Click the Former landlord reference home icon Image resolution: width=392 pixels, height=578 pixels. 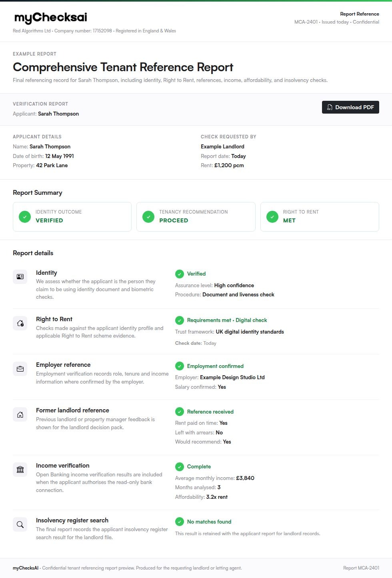pyautogui.click(x=20, y=414)
